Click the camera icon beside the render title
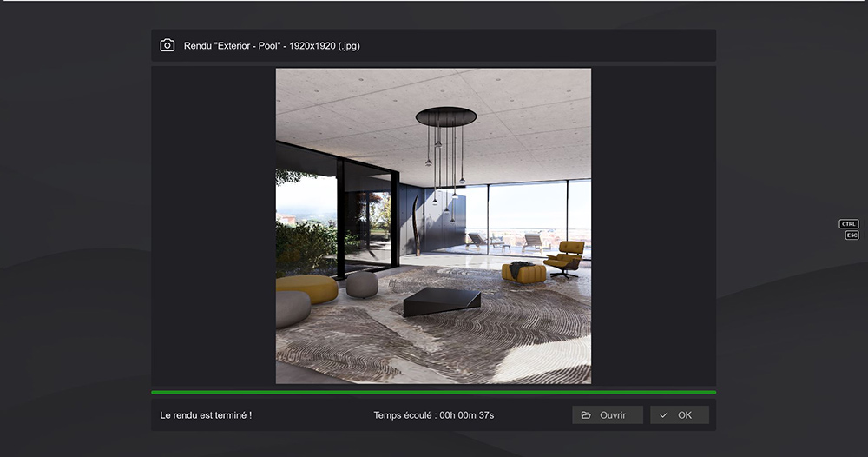The width and height of the screenshot is (868, 457). [168, 45]
